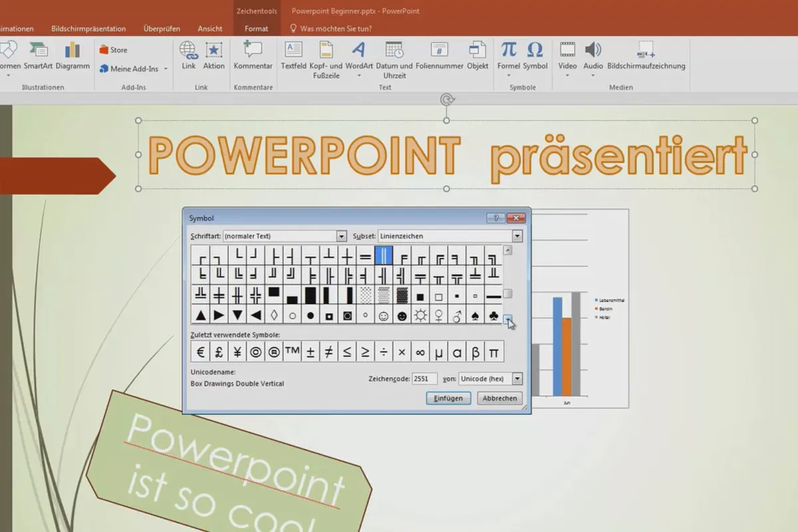Select the full block rectangle symbol
Screen dimensions: 798x532
(311, 295)
